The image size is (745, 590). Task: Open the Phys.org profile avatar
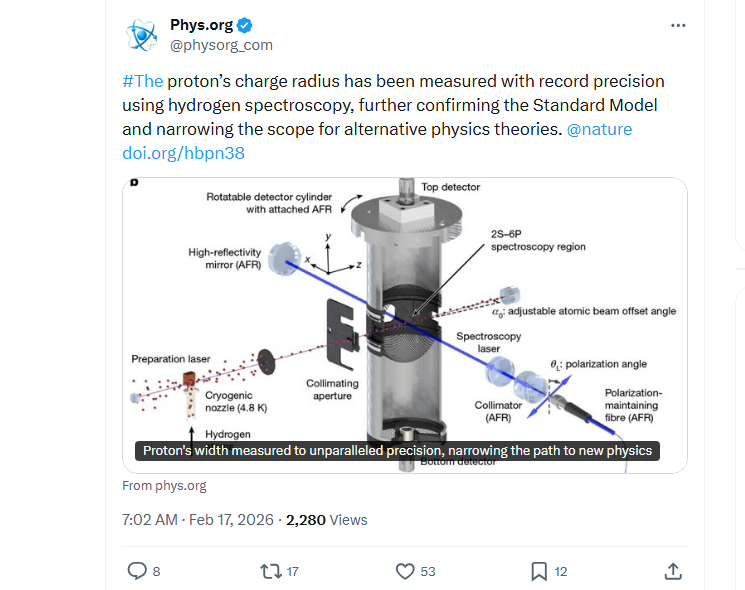[141, 34]
